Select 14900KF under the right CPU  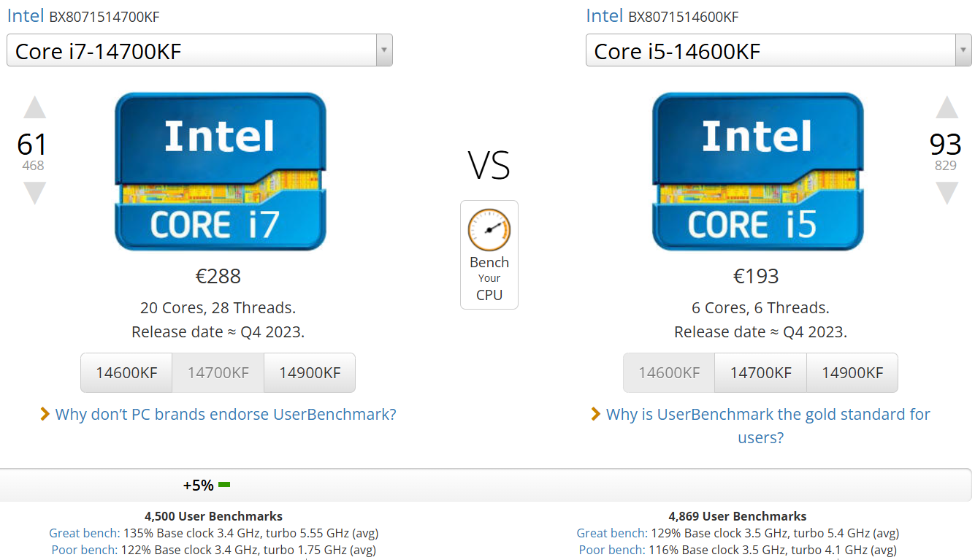852,373
